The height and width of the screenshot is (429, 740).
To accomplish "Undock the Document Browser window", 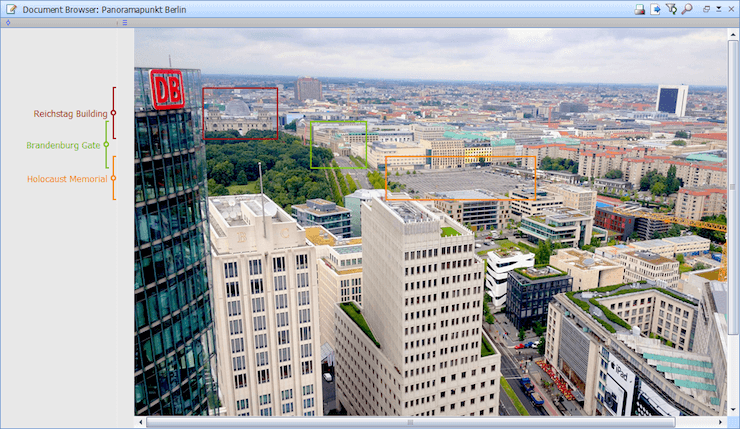I will point(706,9).
